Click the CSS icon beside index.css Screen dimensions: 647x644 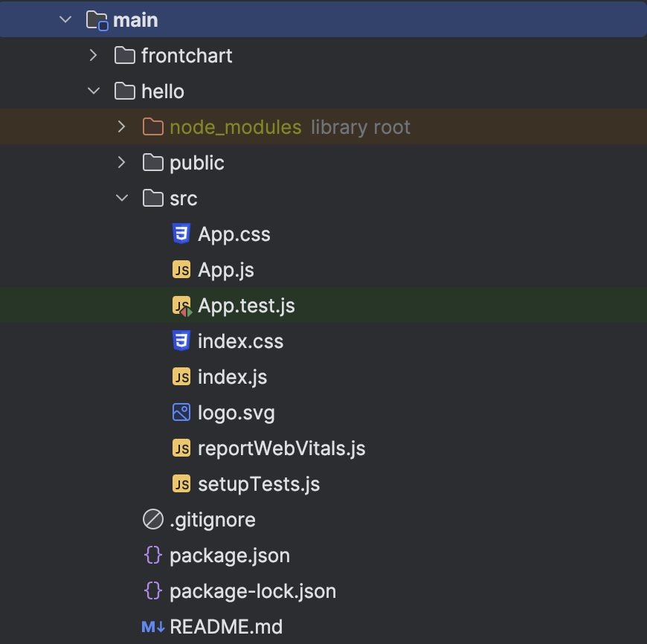click(181, 341)
